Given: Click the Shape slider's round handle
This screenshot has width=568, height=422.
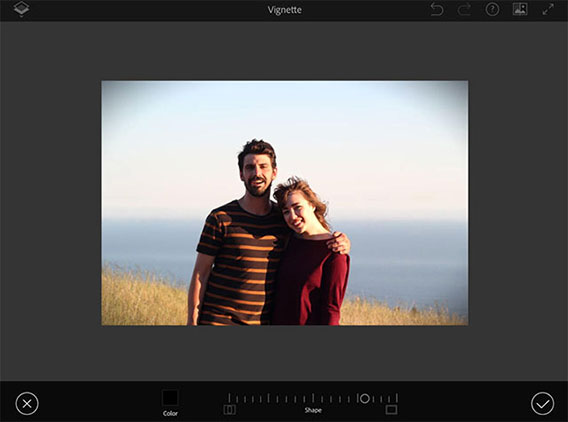Looking at the screenshot, I should [x=365, y=398].
